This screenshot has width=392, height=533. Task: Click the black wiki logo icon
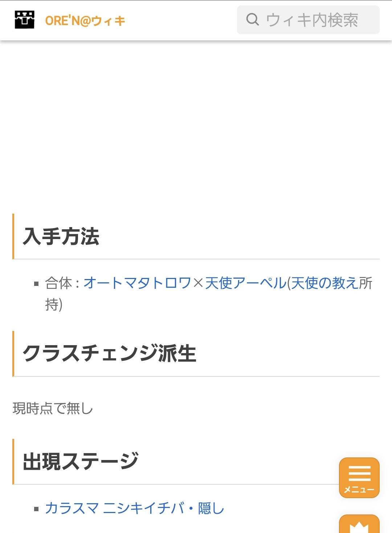click(24, 20)
